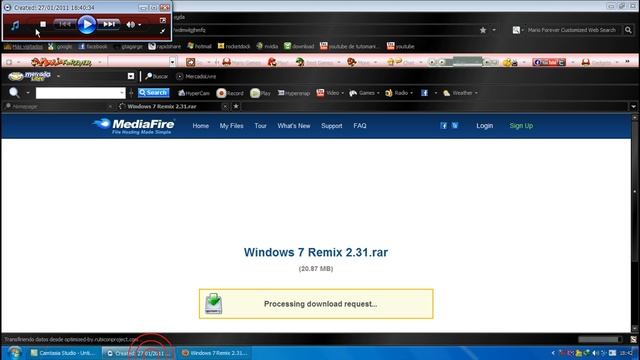This screenshot has width=640, height=360.
Task: Click the smiley chat icon in Mario toolbar
Action: (x=394, y=62)
